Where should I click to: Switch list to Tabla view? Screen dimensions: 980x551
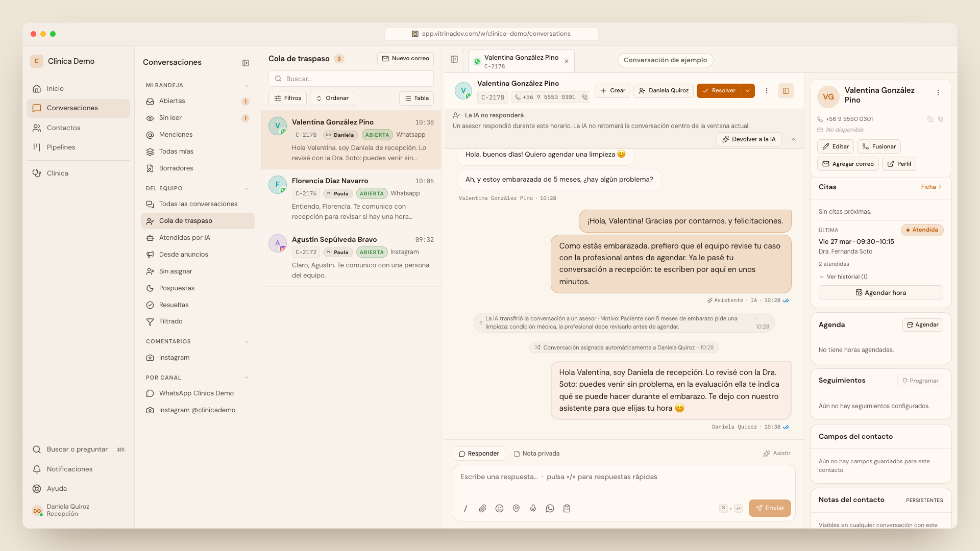coord(416,98)
